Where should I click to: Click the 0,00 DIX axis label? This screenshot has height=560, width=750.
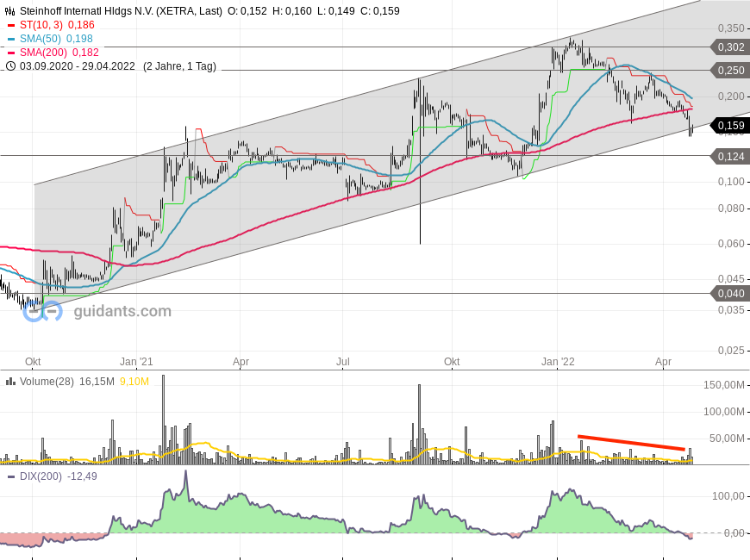734,532
